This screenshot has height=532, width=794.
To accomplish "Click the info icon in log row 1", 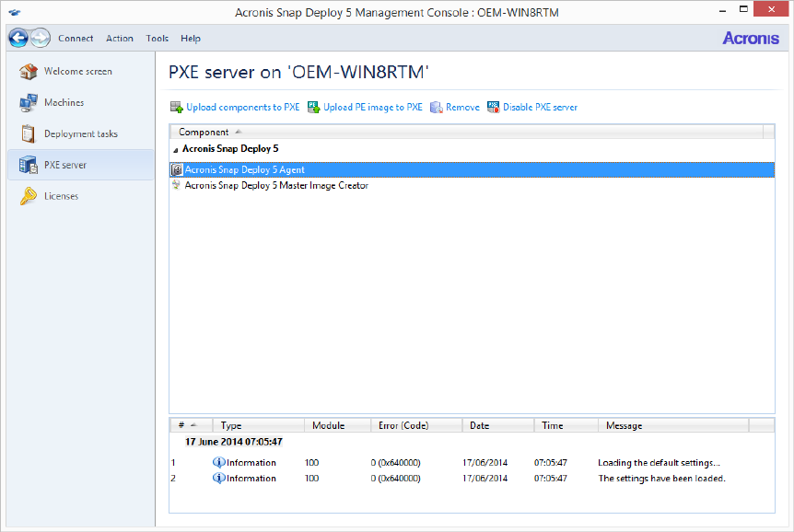I will [218, 462].
